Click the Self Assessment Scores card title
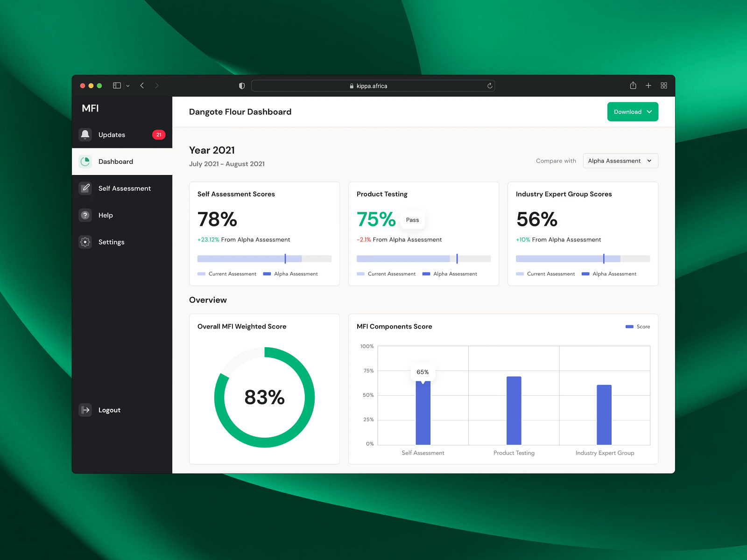 (236, 194)
